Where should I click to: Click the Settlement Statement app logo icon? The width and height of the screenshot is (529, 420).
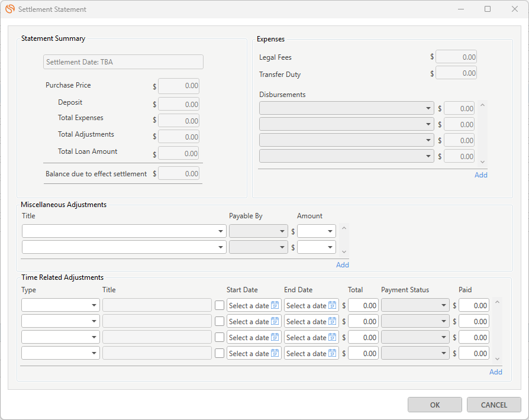pyautogui.click(x=10, y=9)
